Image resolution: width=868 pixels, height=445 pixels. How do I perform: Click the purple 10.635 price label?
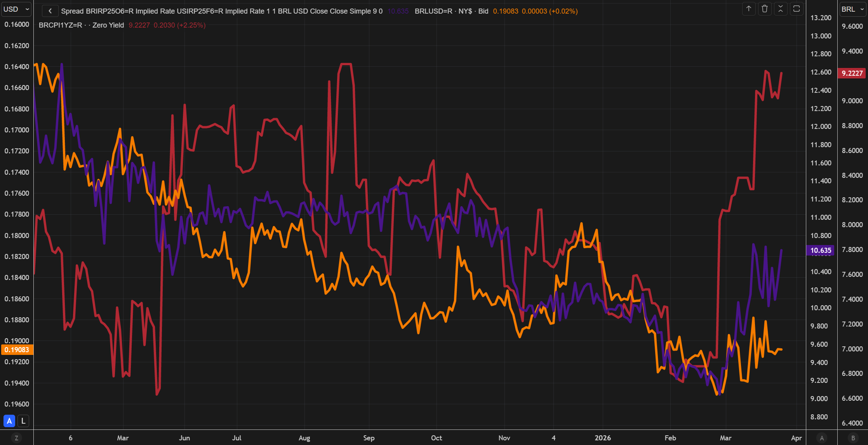coord(820,250)
